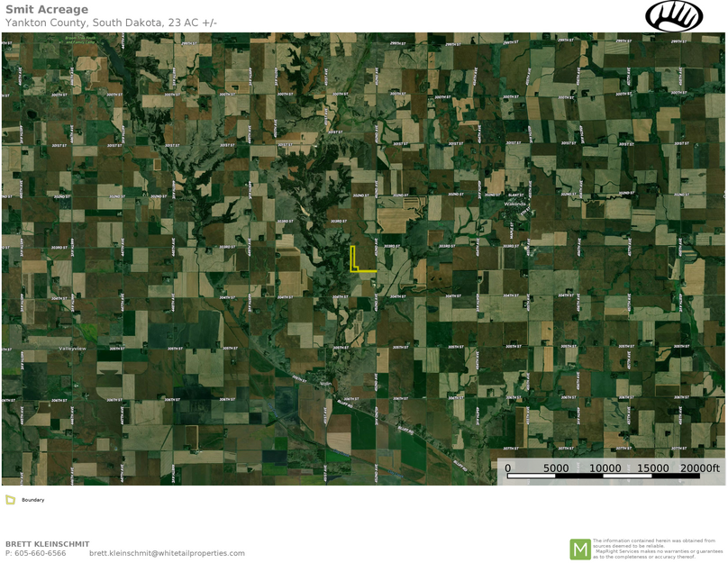Click the 10000 mark on scale bar
This screenshot has width=728, height=563.
pos(605,468)
